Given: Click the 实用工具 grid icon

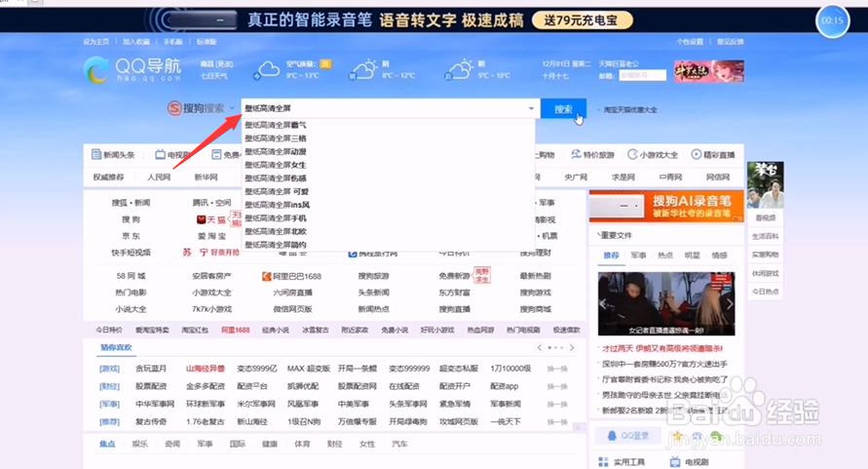Looking at the screenshot, I should pyautogui.click(x=603, y=462).
